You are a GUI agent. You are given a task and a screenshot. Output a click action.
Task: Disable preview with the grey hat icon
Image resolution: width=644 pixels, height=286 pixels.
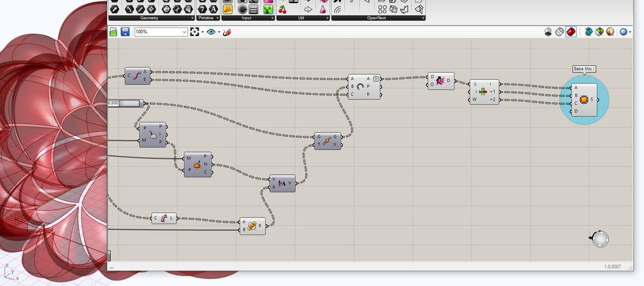548,31
